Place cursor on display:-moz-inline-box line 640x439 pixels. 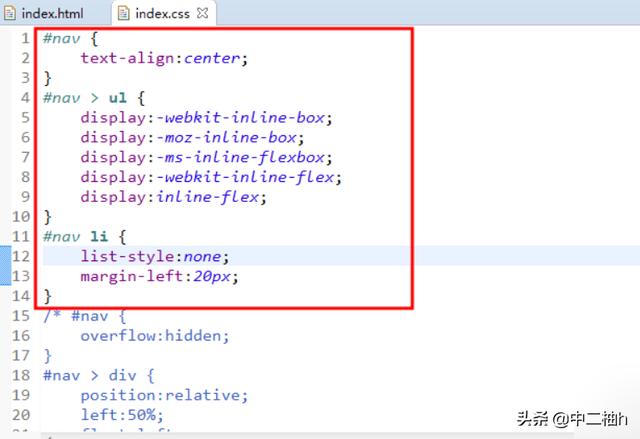click(192, 137)
